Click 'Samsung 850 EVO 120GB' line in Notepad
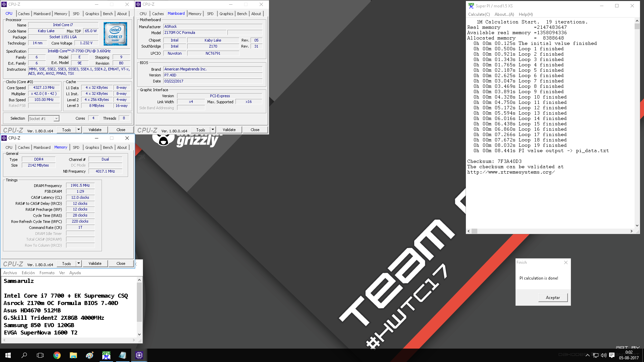Image resolution: width=644 pixels, height=362 pixels. (39, 325)
